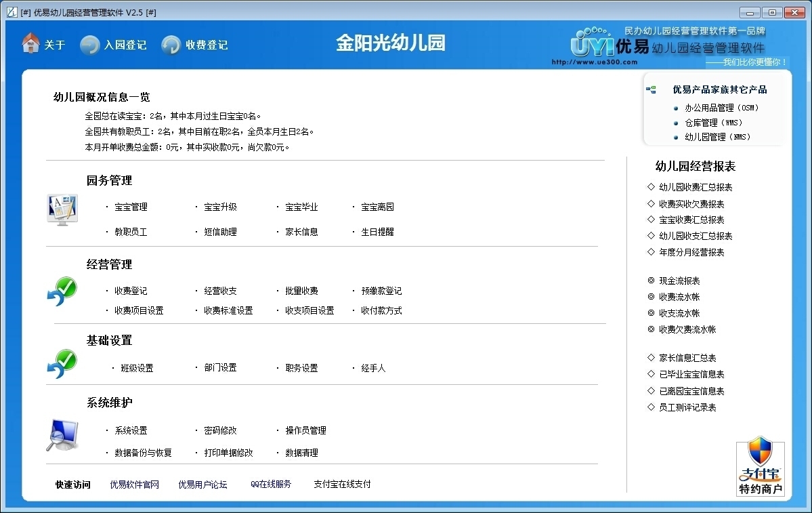Click the house icon next to 关于
This screenshot has height=513, width=812.
[30, 43]
